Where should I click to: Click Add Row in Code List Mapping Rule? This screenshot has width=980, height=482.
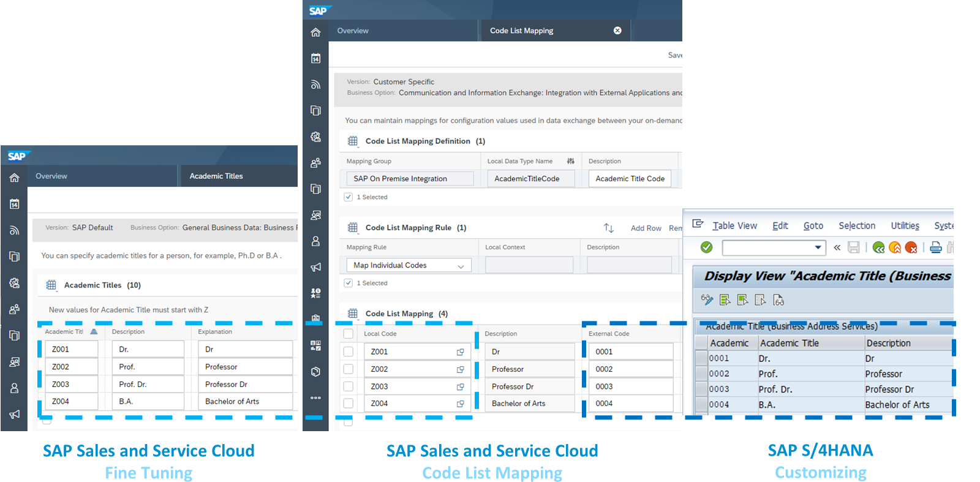pos(646,228)
